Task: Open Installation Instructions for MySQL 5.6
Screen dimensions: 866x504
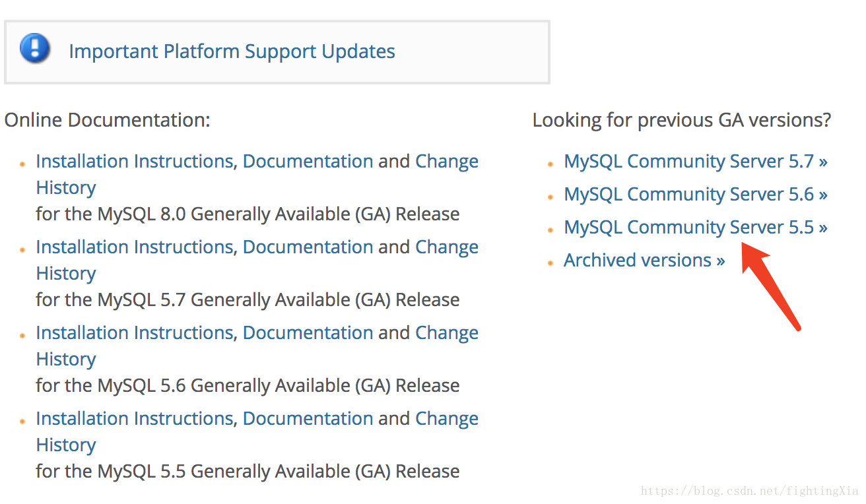Action: tap(135, 332)
